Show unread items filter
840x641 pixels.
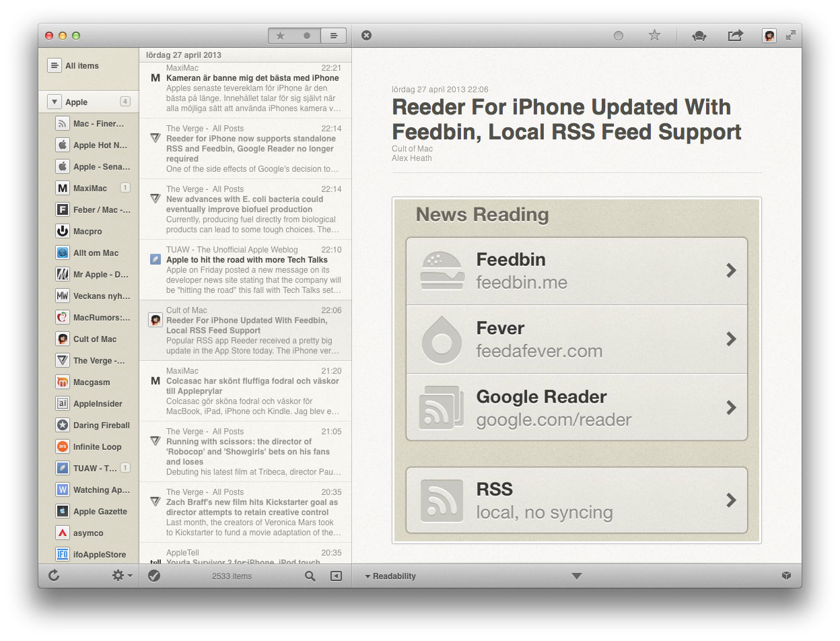pyautogui.click(x=307, y=36)
